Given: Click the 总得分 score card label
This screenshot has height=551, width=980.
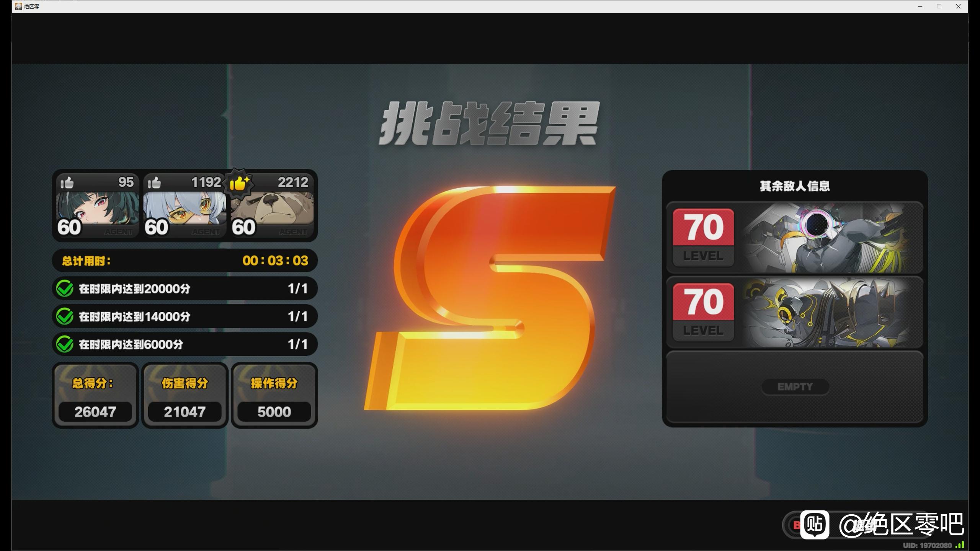Looking at the screenshot, I should click(93, 383).
